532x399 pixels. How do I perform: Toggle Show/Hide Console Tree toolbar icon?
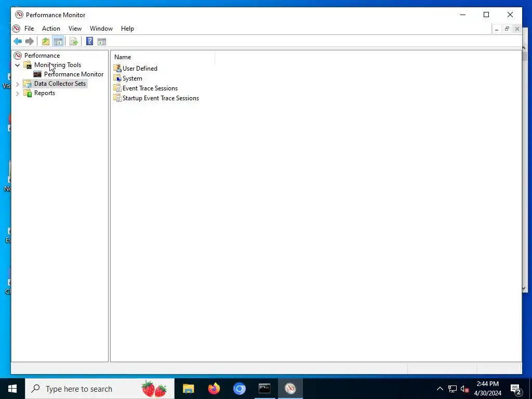(x=58, y=42)
